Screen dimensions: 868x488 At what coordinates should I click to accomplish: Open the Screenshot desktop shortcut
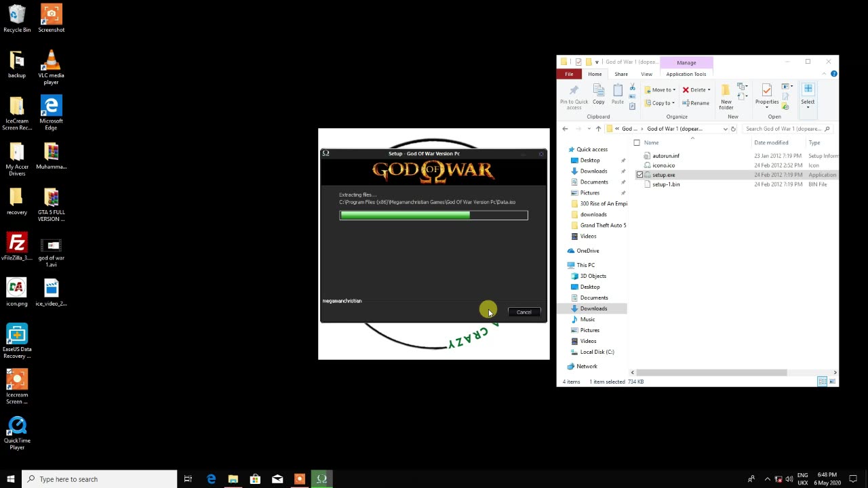tap(52, 18)
